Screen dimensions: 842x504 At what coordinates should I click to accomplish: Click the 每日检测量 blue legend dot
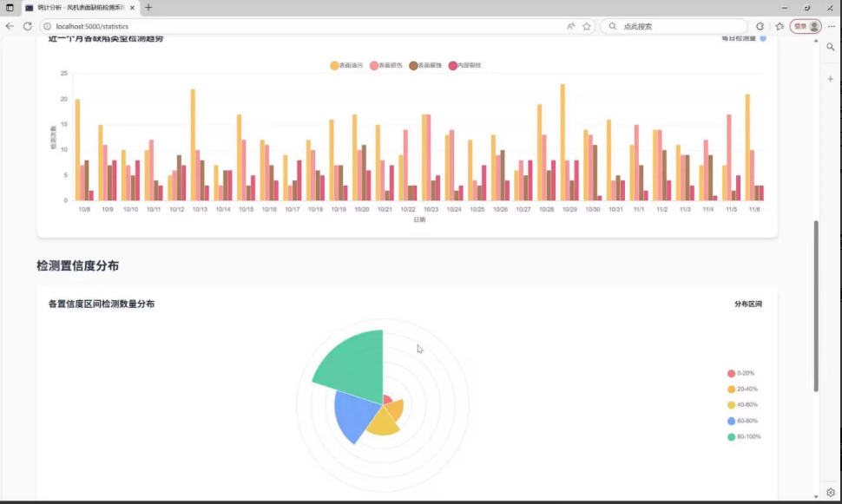pos(762,38)
